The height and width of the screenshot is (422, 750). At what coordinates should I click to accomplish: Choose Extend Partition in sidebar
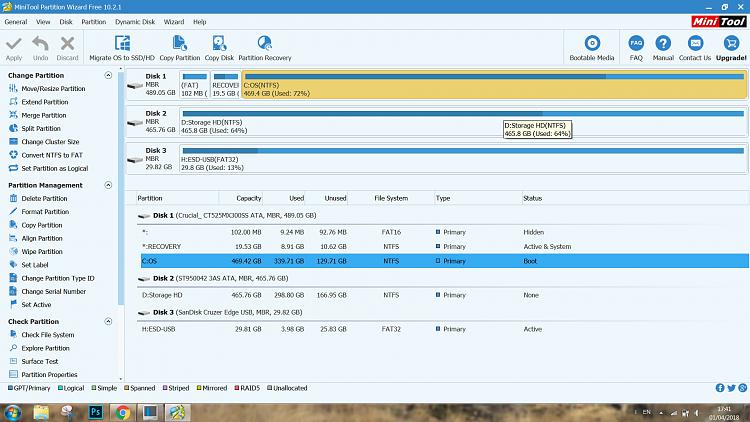44,102
